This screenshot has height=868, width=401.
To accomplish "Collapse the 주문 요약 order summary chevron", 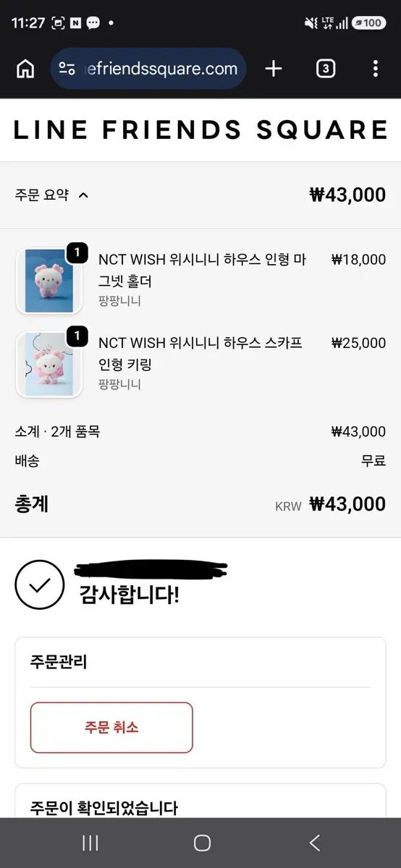I will [x=83, y=195].
